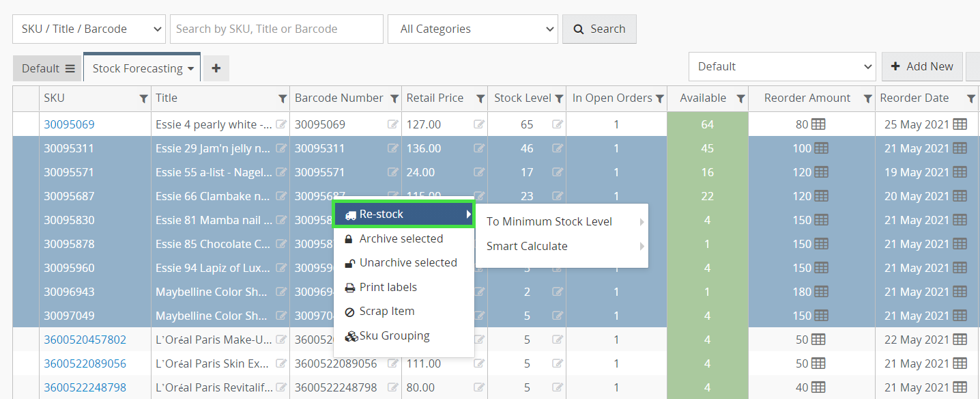Edit the 80.00 retail price
The image size is (980, 399).
click(x=480, y=387)
